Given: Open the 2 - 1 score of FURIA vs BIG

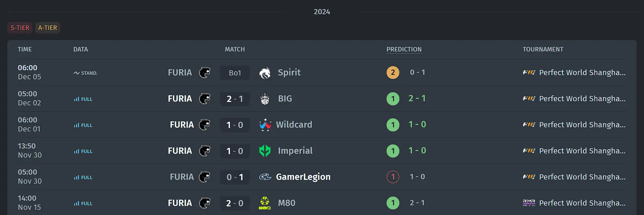Looking at the screenshot, I should (235, 99).
